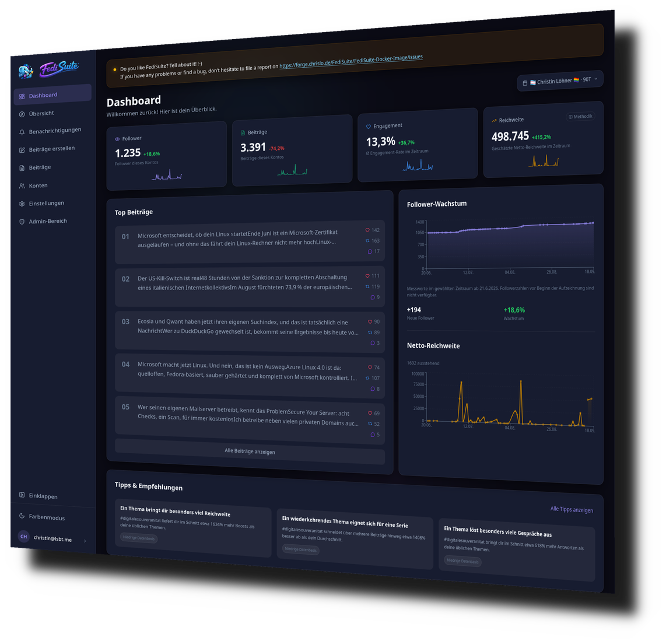Click the document icon beside Beiträge in sidebar
Viewport: 666px width, 644px height.
point(22,168)
